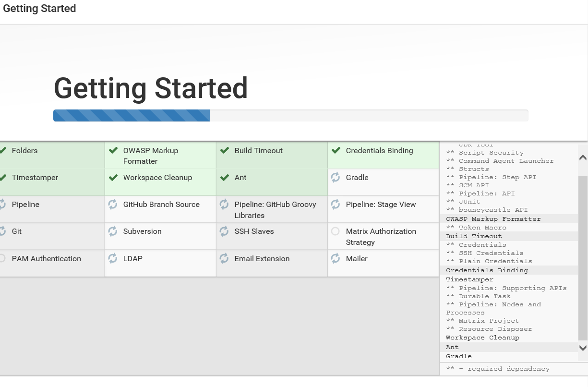Click '** SCM API' log entry
This screenshot has width=588, height=387.
tap(468, 185)
